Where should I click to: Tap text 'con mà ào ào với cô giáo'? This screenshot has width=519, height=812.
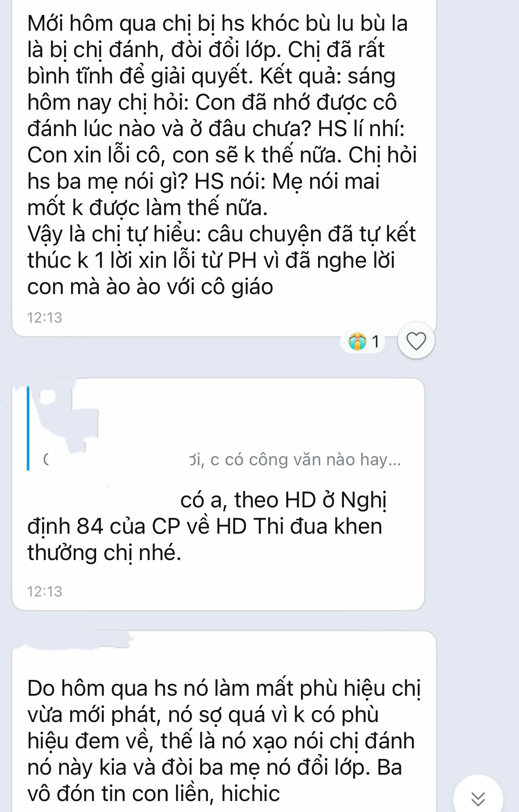150,287
